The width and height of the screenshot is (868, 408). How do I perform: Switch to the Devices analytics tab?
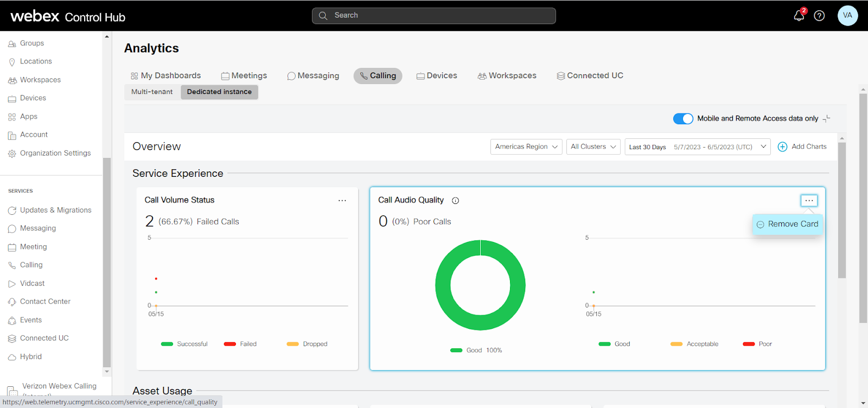[437, 76]
